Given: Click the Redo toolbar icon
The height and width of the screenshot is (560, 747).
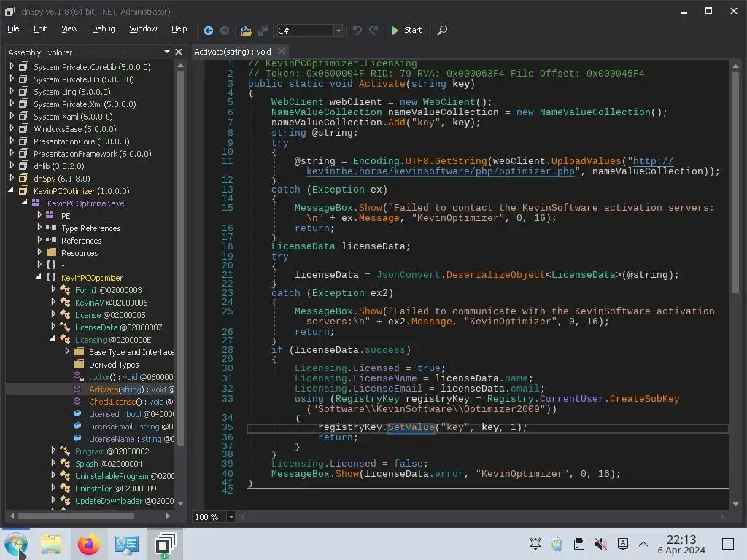Looking at the screenshot, I should pos(374,31).
